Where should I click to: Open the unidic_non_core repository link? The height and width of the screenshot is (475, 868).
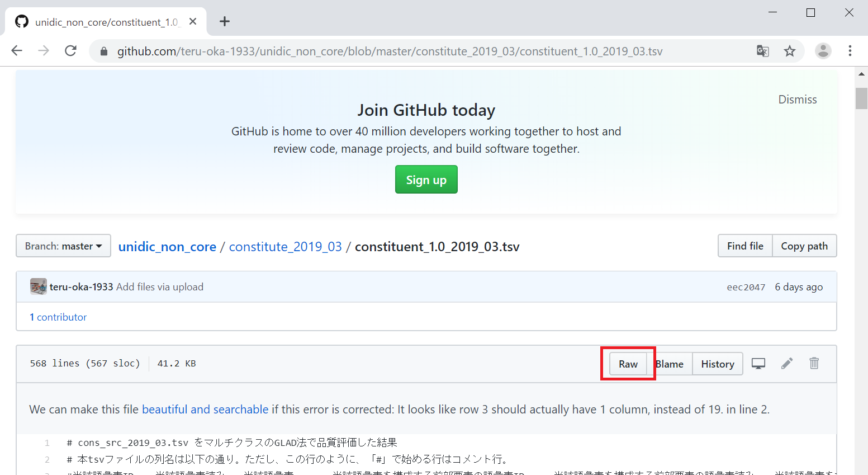[x=167, y=247]
